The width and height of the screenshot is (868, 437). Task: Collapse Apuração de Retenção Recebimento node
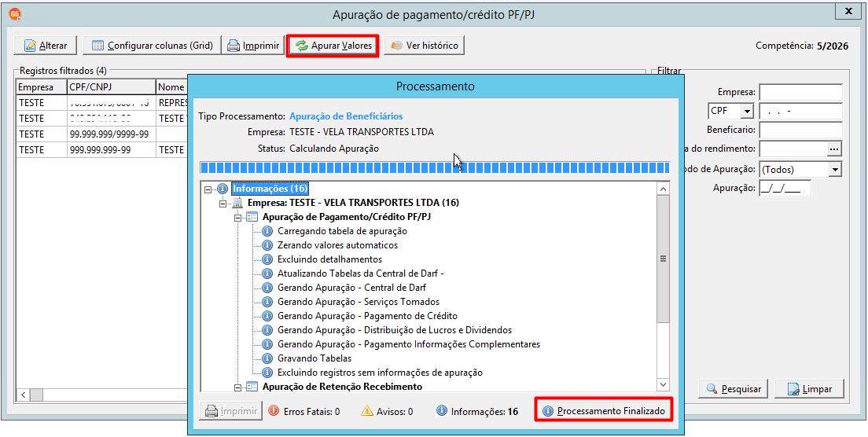click(x=237, y=386)
